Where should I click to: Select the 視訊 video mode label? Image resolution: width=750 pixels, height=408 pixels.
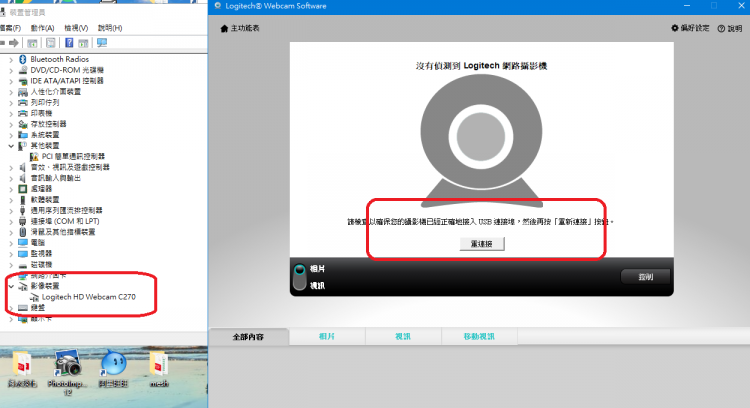pyautogui.click(x=317, y=286)
